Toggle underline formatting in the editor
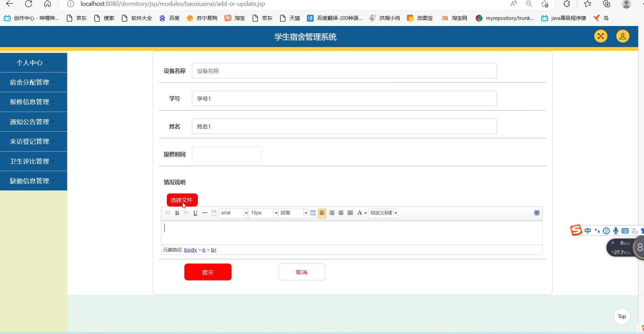 (x=195, y=213)
